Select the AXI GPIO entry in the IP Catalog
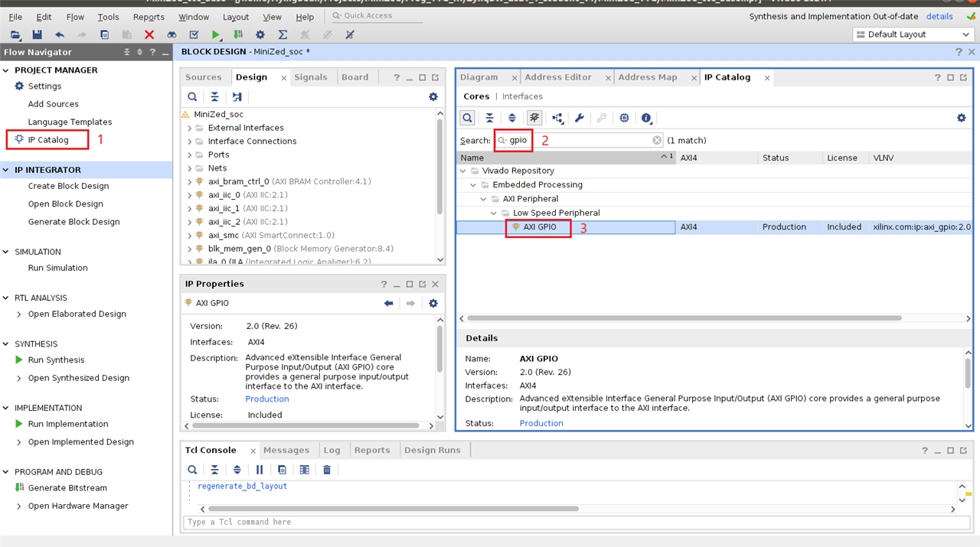Viewport: 980px width, 547px height. click(x=540, y=227)
